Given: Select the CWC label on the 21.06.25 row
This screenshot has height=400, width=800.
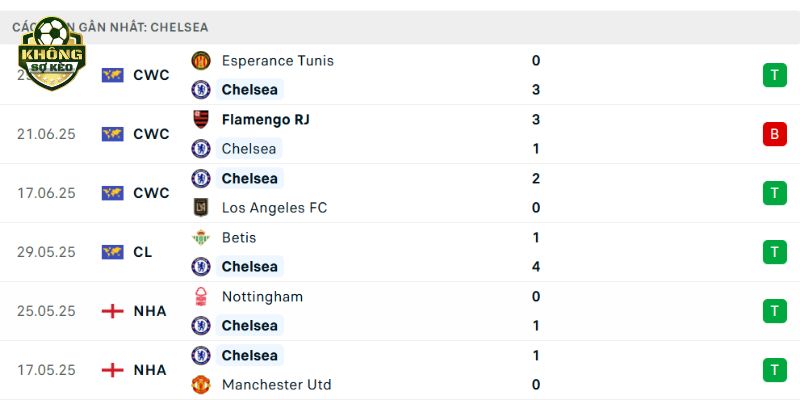Looking at the screenshot, I should pyautogui.click(x=151, y=134).
